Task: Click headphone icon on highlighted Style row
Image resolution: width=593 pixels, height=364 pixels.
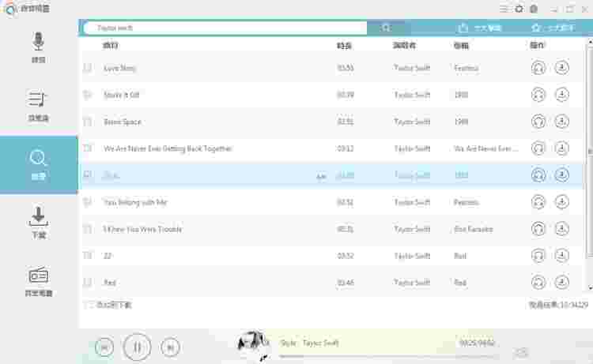Action: coord(538,175)
